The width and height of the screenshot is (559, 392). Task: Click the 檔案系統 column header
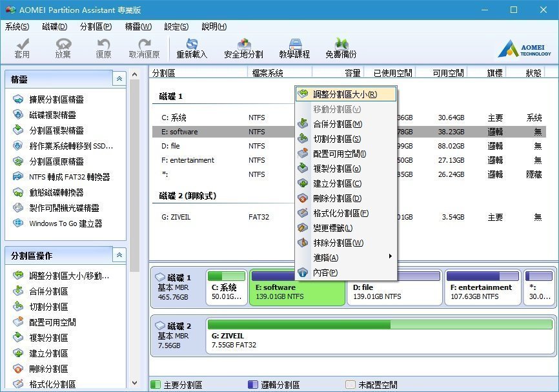(280, 73)
